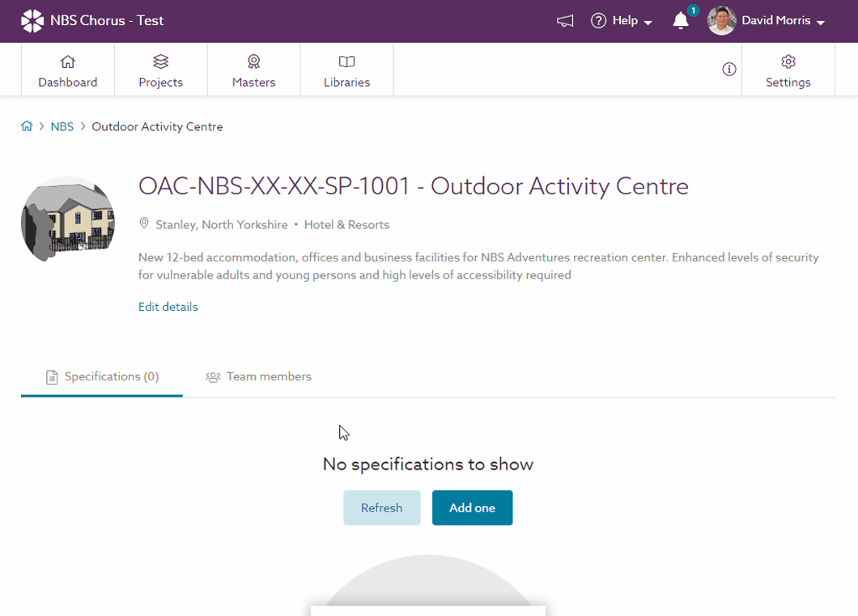The width and height of the screenshot is (858, 616).
Task: Click the Stanley, North Yorkshire location text
Action: tap(222, 224)
